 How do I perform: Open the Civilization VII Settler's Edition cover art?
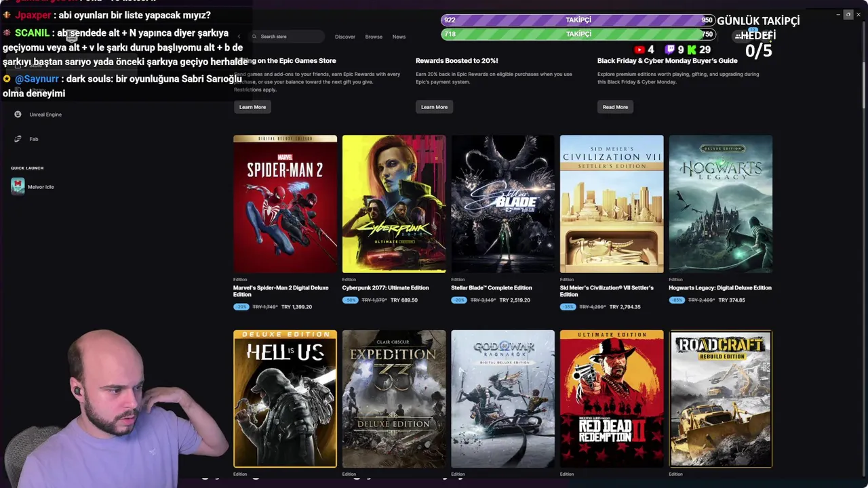tap(612, 204)
